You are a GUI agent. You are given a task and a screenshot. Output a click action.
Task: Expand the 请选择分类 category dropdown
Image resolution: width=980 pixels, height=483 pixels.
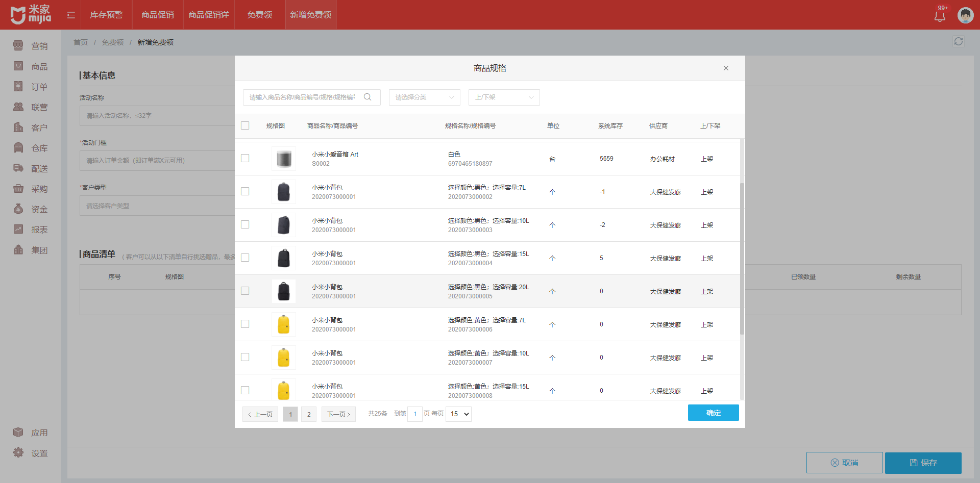point(424,97)
